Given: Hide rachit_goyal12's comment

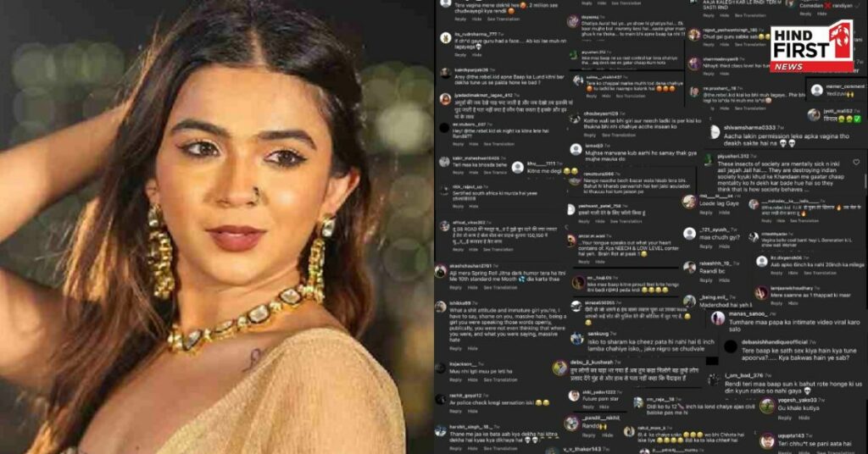Looking at the screenshot, I should 473,412.
